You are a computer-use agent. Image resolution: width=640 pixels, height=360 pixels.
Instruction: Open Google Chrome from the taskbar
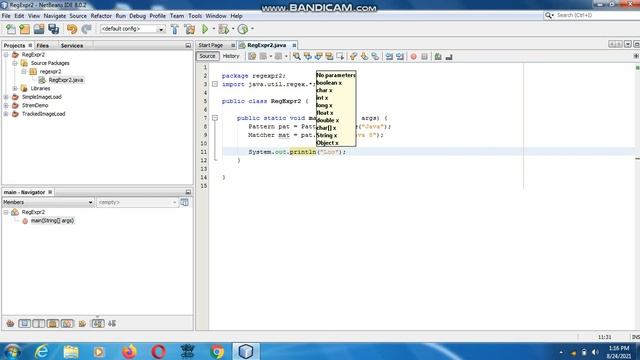pos(217,351)
